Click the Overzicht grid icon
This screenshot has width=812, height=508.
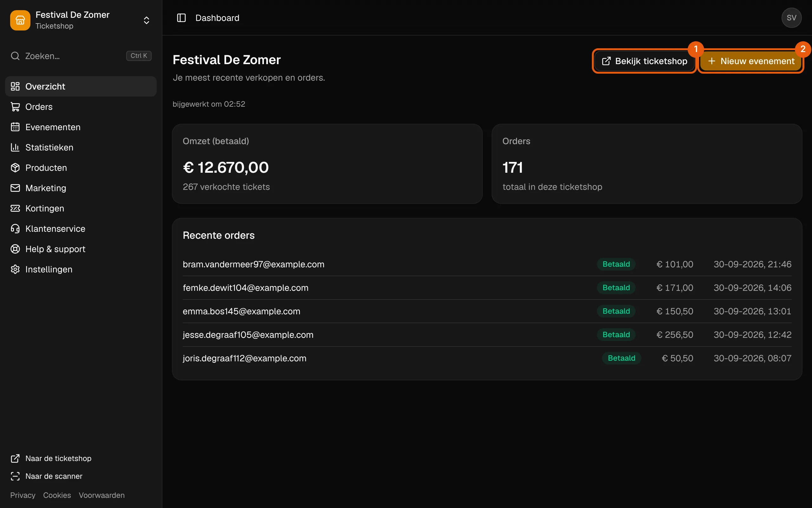pyautogui.click(x=15, y=86)
